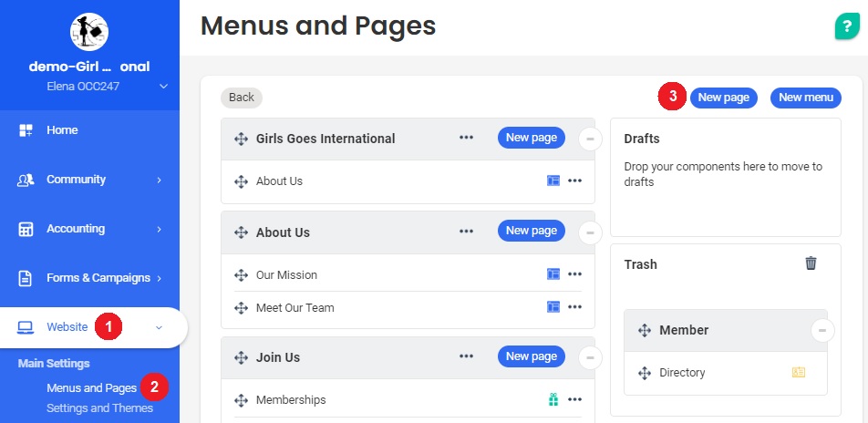Click the Memberships page name

[x=291, y=399]
